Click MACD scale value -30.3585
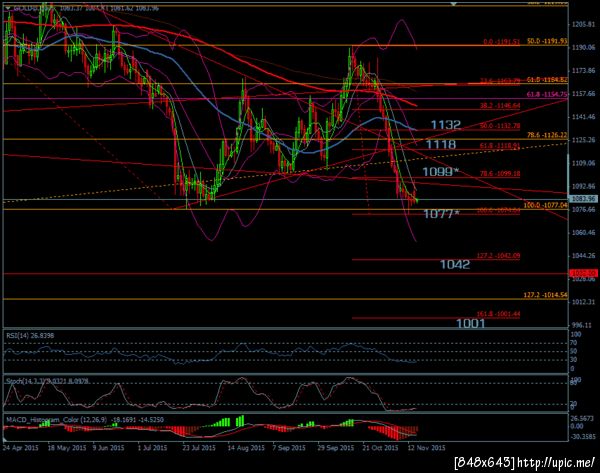The image size is (600, 473). [582, 437]
